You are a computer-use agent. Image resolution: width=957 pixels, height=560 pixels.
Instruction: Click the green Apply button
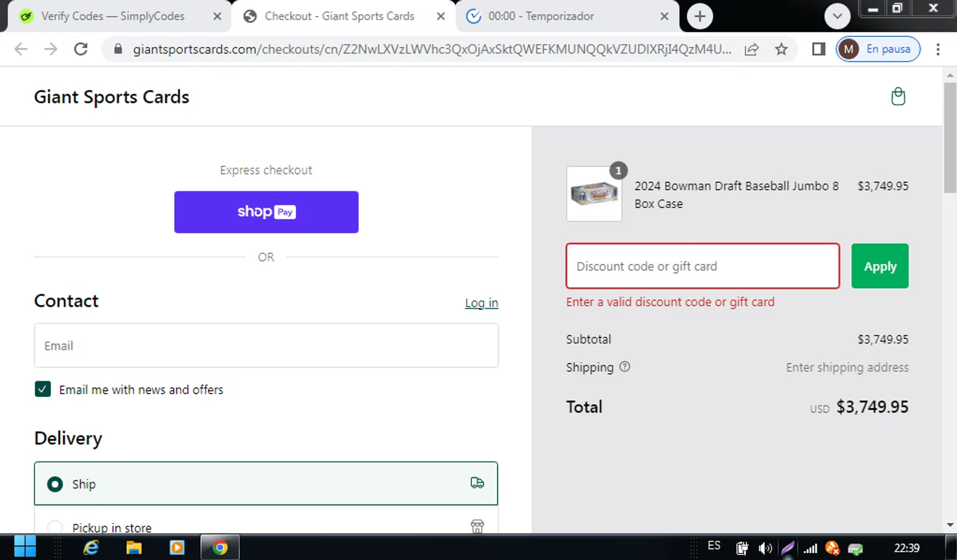point(880,266)
